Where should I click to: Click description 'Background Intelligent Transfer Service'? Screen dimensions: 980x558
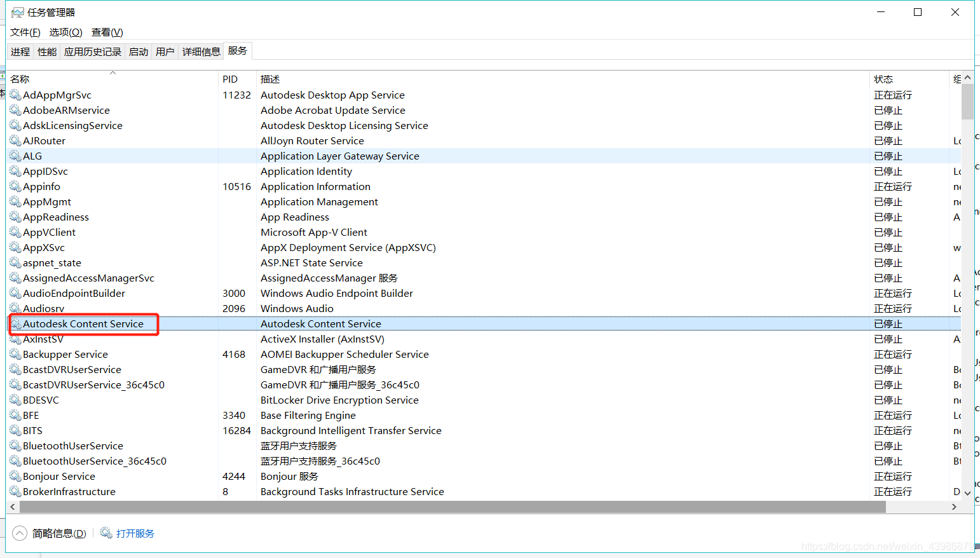tap(351, 430)
